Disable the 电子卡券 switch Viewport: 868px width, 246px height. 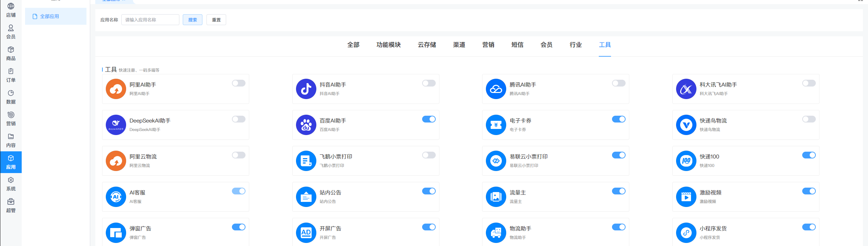619,119
